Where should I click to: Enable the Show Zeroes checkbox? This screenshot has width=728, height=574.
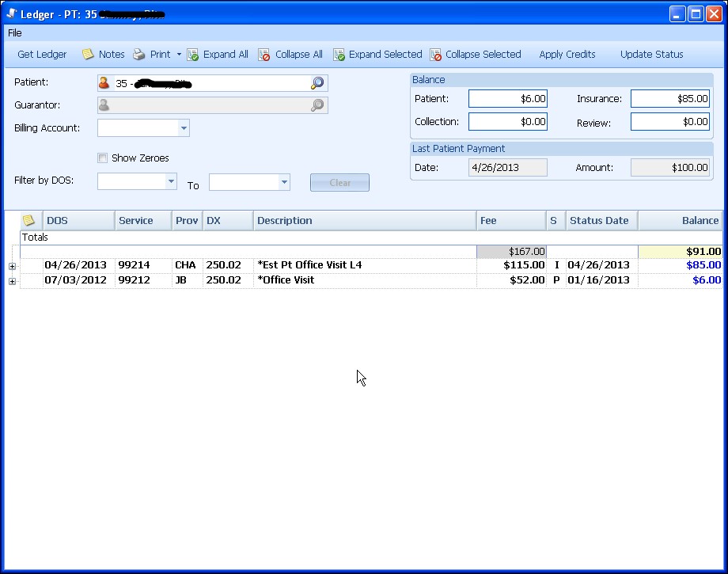pyautogui.click(x=102, y=158)
